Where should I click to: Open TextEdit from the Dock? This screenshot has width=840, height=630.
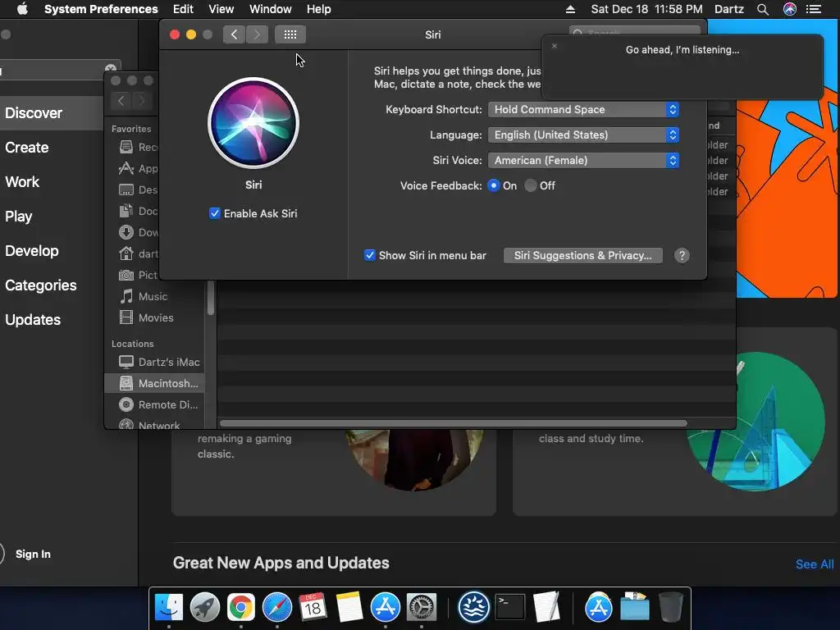[x=546, y=607]
